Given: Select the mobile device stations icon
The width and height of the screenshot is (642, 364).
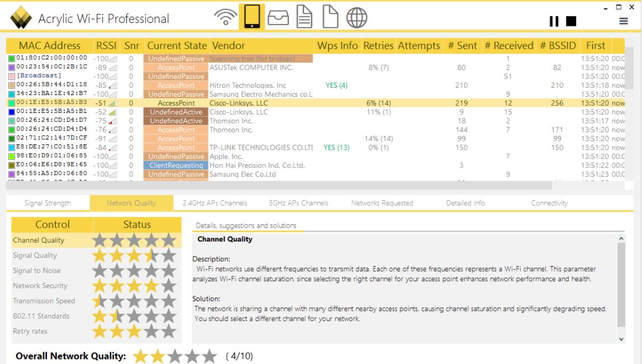Looking at the screenshot, I should (x=252, y=17).
